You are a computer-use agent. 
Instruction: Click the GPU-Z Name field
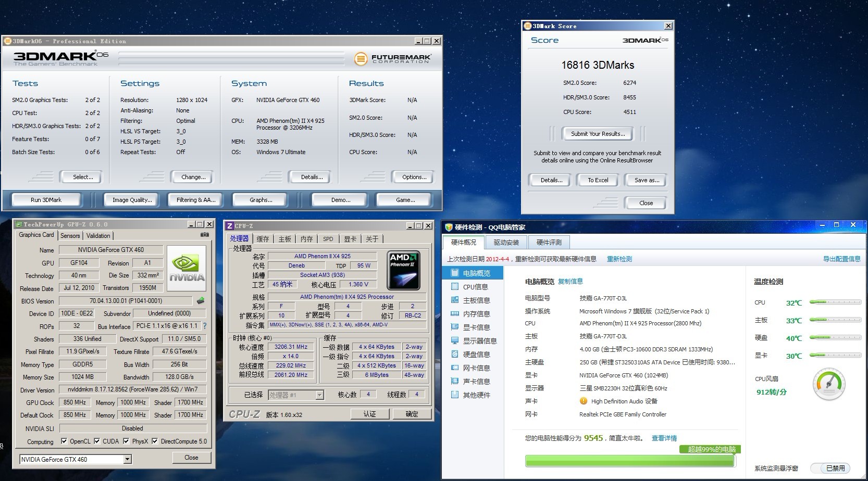click(x=111, y=250)
